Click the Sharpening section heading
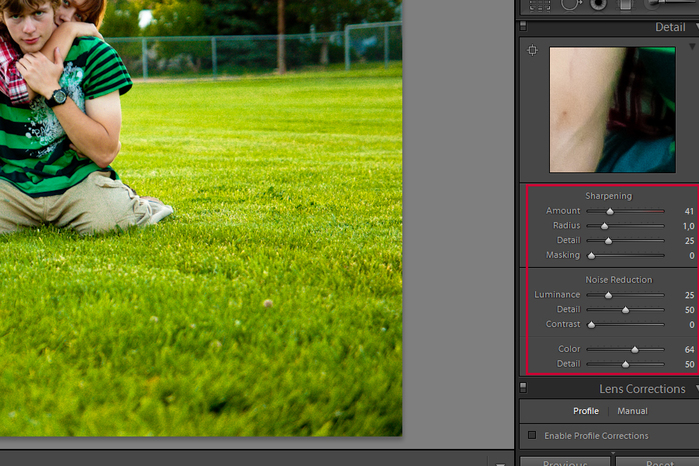 click(609, 196)
